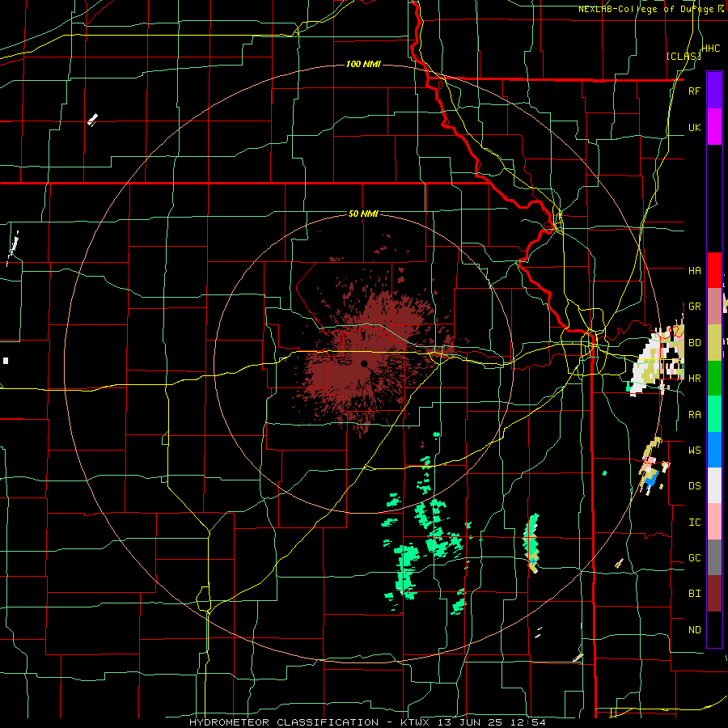
Task: Click the BD legend label
Action: 694,343
